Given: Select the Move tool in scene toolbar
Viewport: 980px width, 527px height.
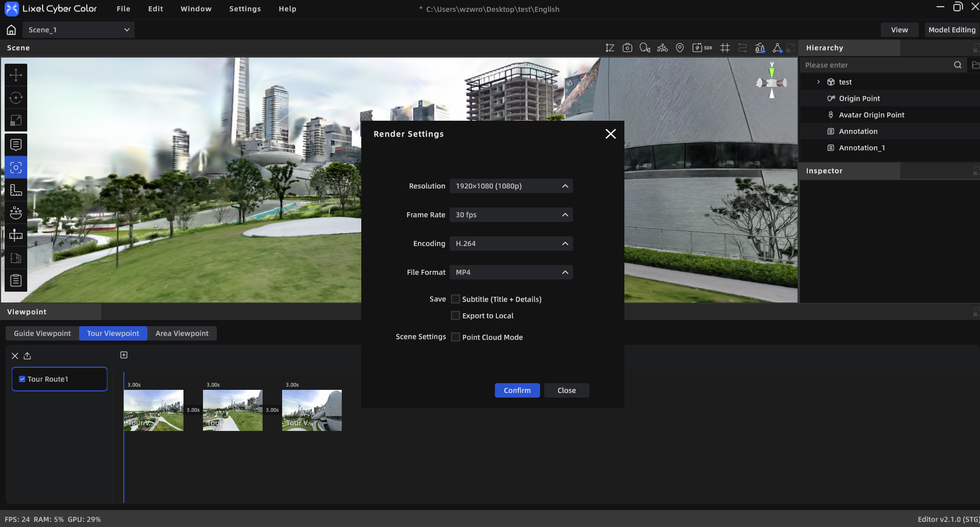Looking at the screenshot, I should (x=16, y=75).
